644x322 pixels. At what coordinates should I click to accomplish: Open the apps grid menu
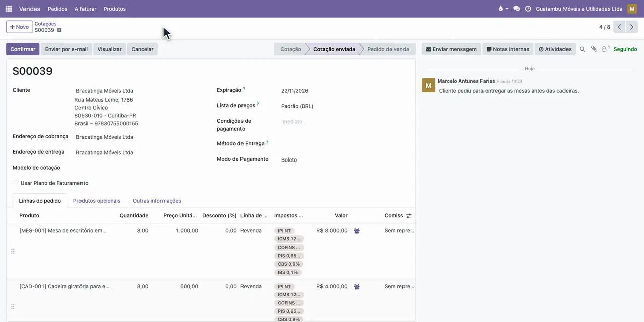point(9,9)
